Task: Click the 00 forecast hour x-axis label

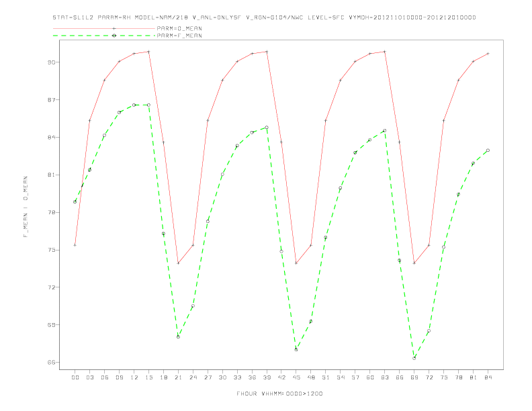Action: pos(75,377)
